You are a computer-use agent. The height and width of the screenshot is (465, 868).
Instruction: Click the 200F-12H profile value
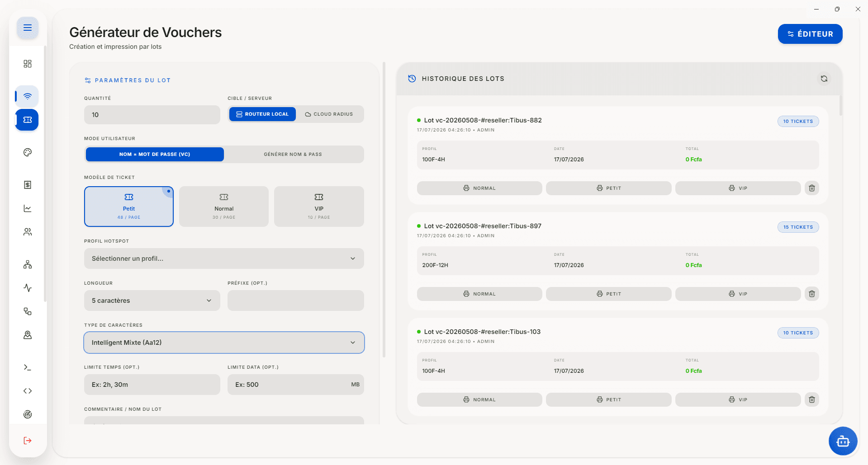(x=435, y=265)
